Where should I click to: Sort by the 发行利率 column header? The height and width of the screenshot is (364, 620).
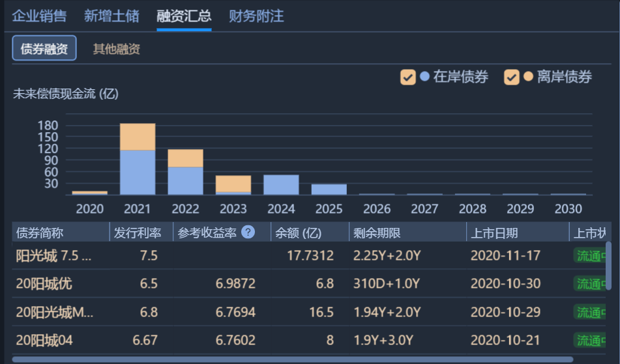(x=141, y=232)
